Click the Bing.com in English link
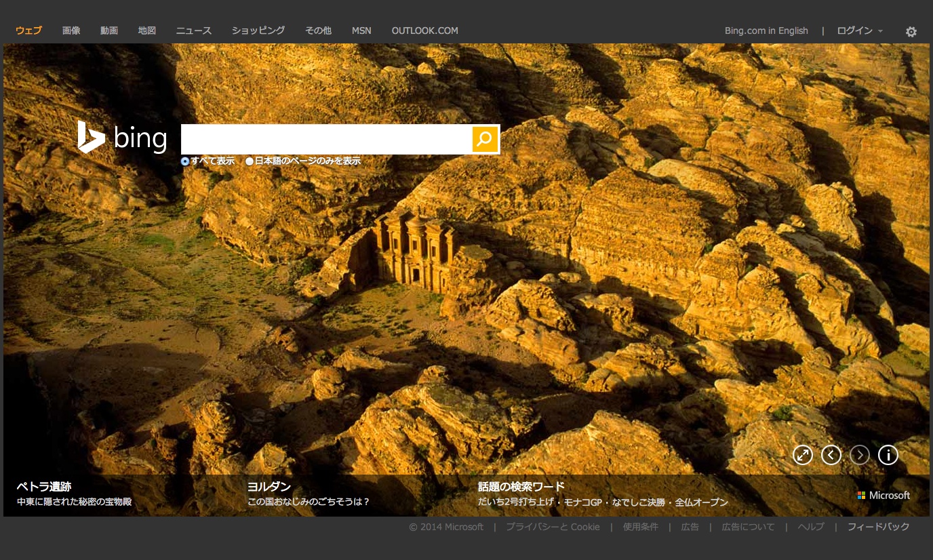The width and height of the screenshot is (933, 560). coord(766,31)
